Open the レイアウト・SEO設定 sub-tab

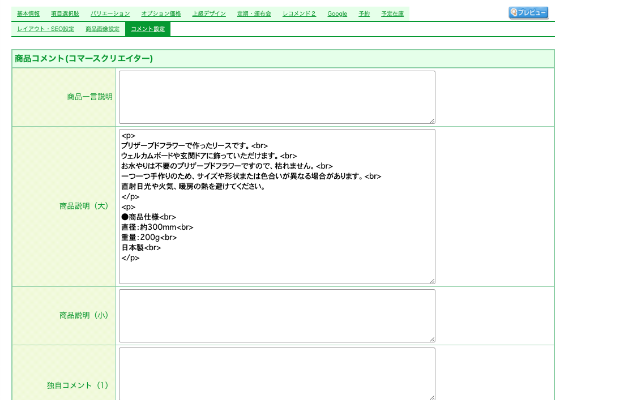click(x=46, y=29)
